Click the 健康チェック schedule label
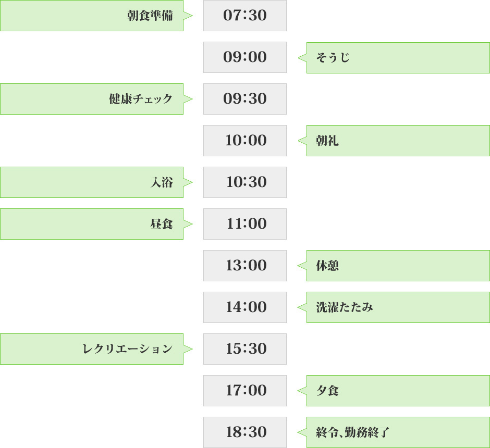This screenshot has width=490, height=448. (141, 99)
